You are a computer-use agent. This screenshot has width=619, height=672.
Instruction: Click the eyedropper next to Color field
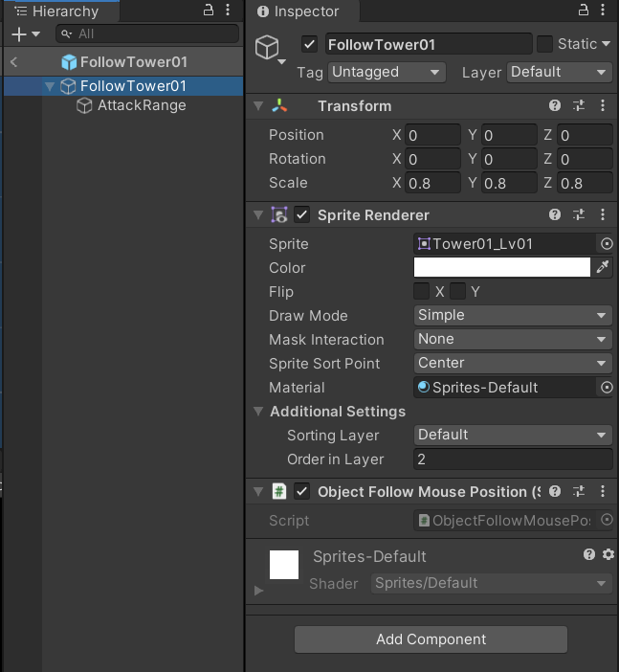pos(603,268)
